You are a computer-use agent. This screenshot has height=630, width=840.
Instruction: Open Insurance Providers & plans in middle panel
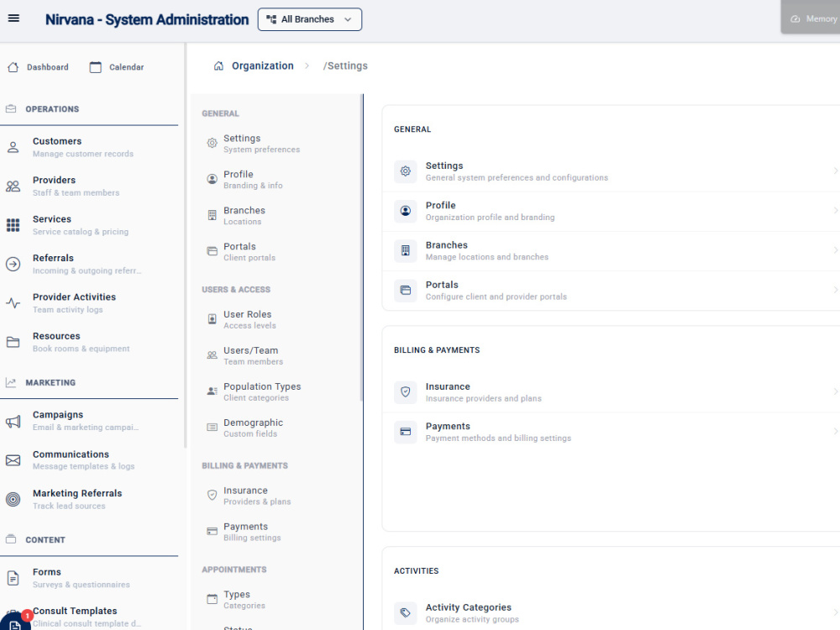[276, 496]
